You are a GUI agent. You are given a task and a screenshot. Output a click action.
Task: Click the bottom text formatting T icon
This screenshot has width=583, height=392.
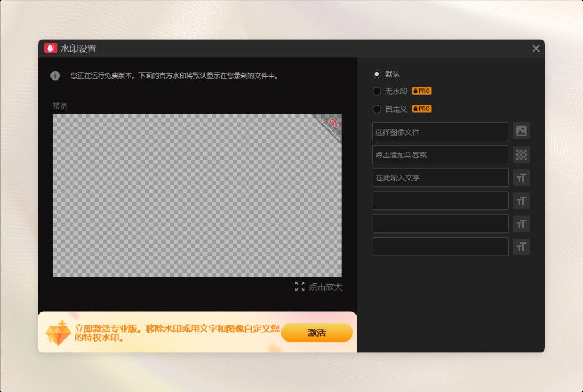(521, 246)
